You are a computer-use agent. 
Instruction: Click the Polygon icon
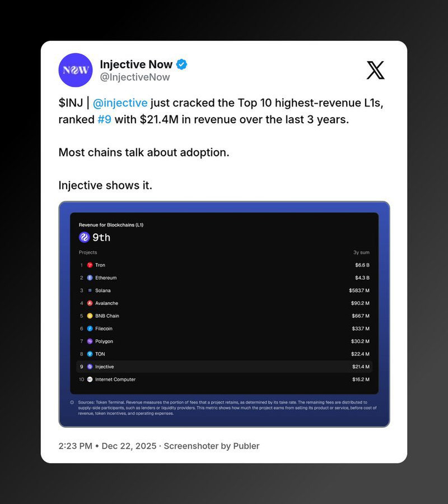tap(90, 341)
